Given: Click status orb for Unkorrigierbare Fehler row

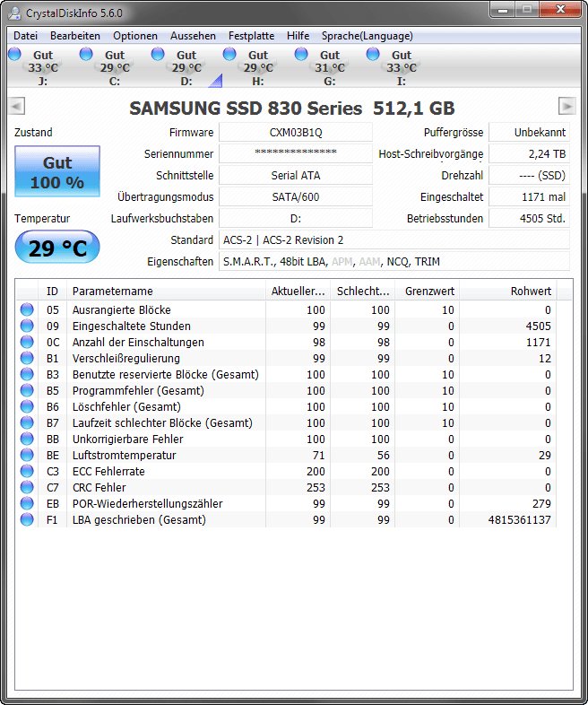Looking at the screenshot, I should coord(27,439).
